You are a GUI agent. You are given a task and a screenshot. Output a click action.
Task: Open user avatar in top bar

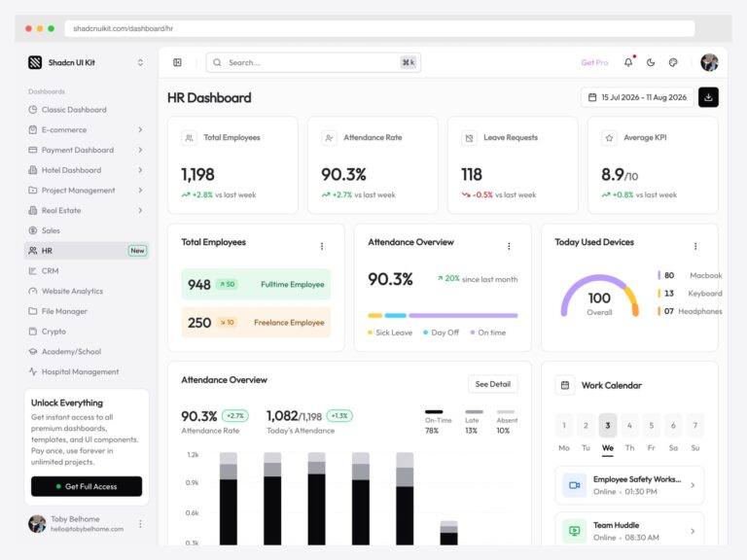coord(709,62)
